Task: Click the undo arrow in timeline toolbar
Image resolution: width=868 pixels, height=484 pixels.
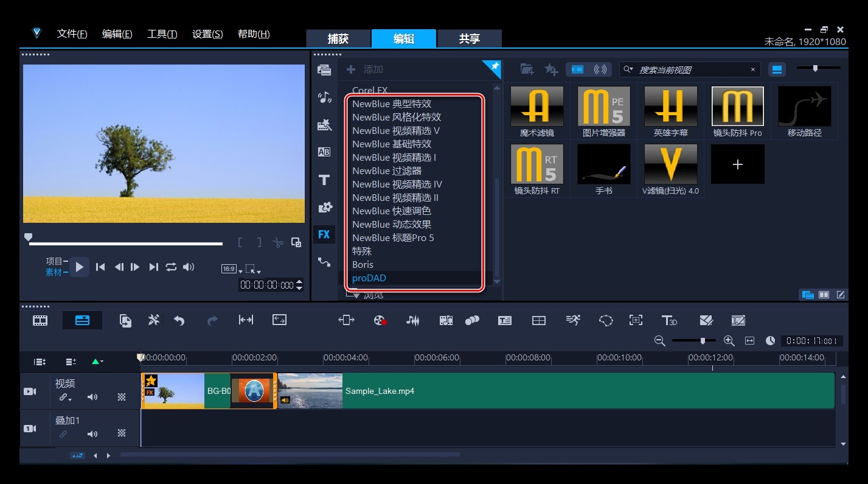Action: point(179,320)
